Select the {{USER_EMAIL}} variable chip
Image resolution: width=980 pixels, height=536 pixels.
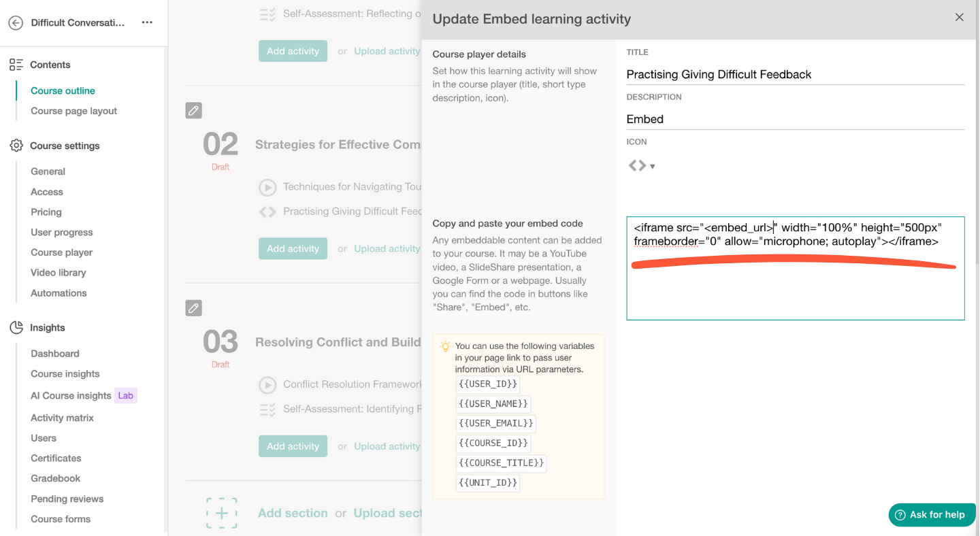click(x=495, y=423)
